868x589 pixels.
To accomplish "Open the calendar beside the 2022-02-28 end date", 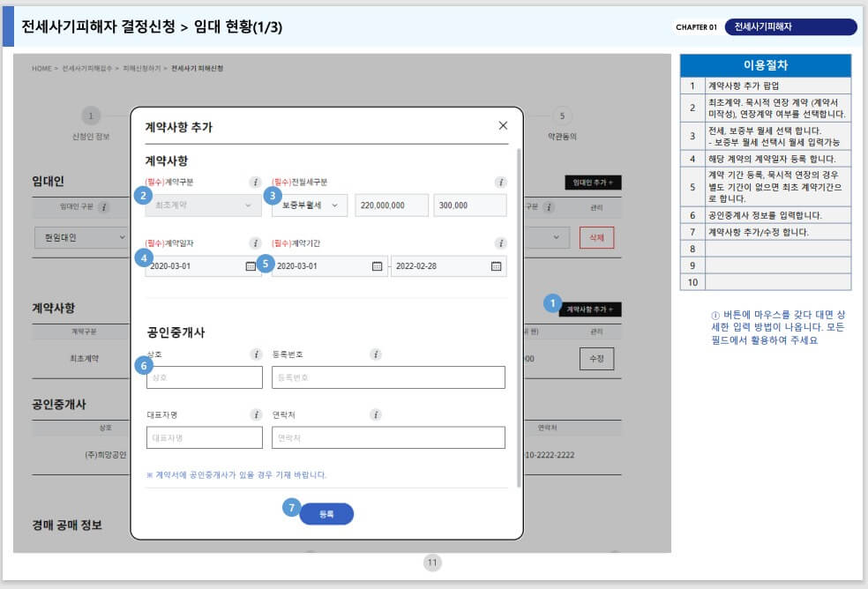I will pos(497,265).
